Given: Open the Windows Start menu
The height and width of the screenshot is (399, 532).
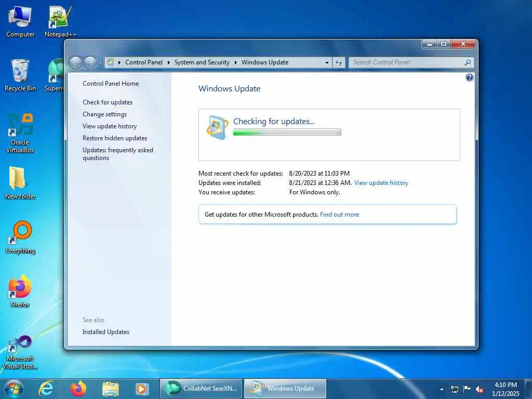Looking at the screenshot, I should click(x=14, y=389).
